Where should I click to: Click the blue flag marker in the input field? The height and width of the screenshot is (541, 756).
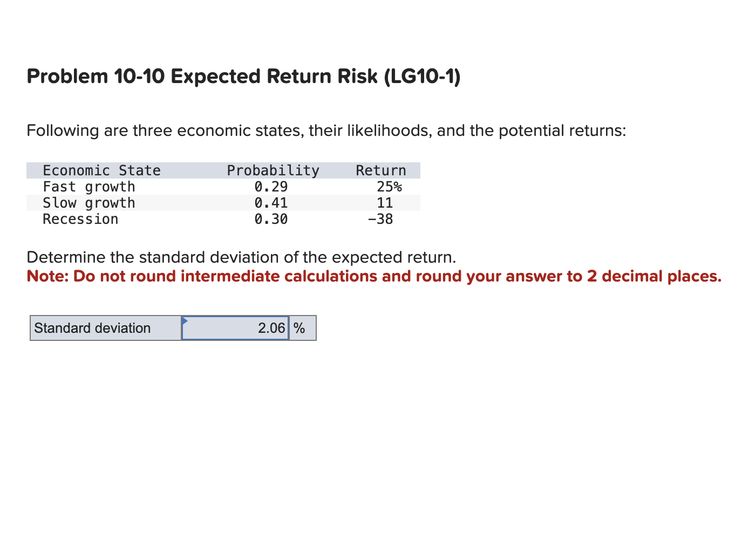185,321
